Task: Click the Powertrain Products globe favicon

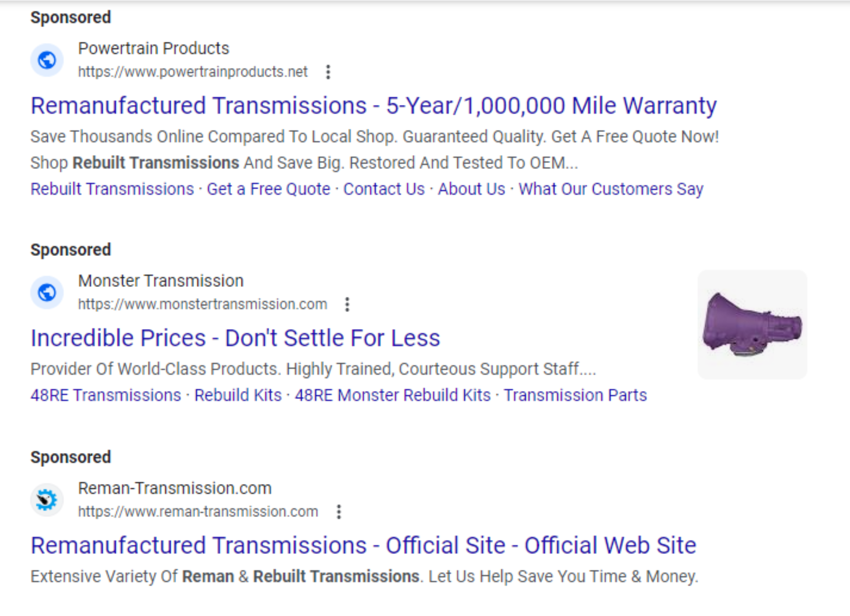Action: (x=47, y=60)
